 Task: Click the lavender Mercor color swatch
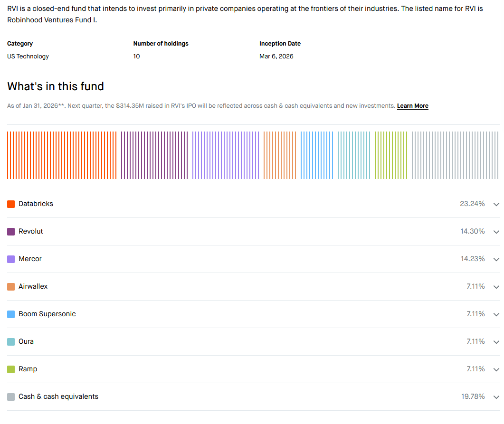coord(11,259)
